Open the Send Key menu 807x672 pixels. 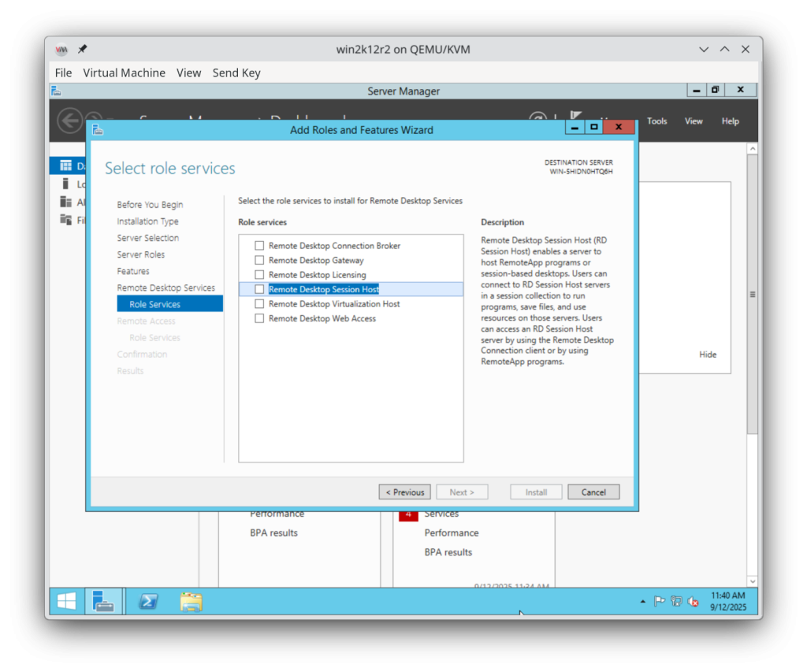click(x=236, y=72)
